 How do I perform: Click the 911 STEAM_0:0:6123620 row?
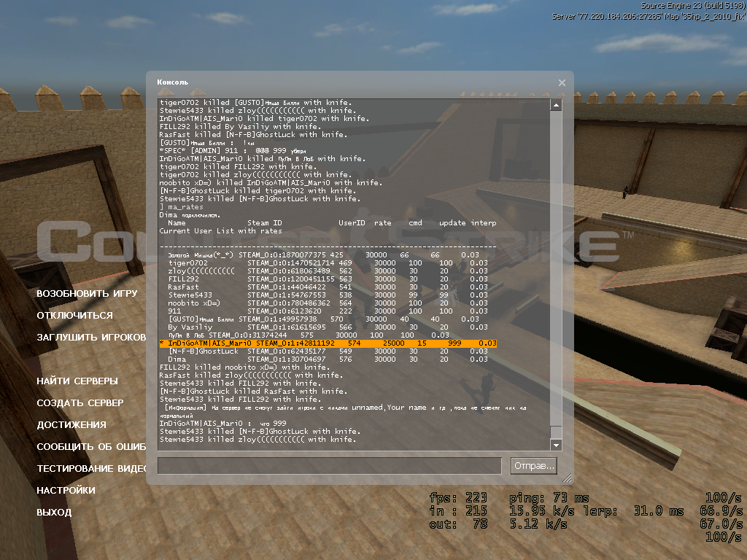coord(328,311)
